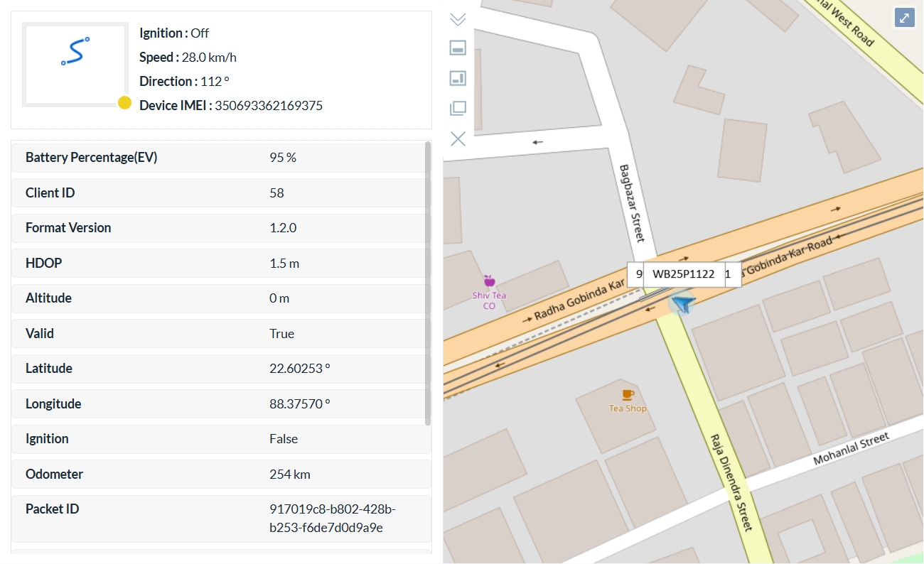Collapse panel using the double-chevron down icon
This screenshot has height=564, width=924.
tap(458, 19)
